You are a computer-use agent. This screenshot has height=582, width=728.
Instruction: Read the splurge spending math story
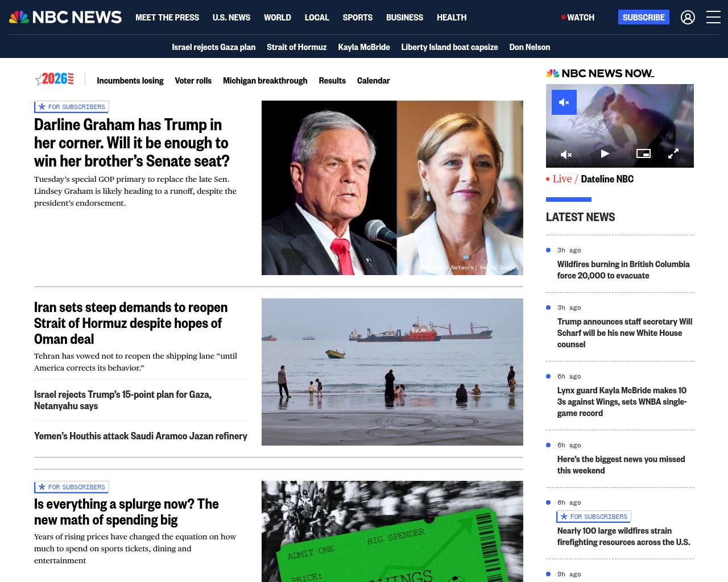(x=126, y=512)
